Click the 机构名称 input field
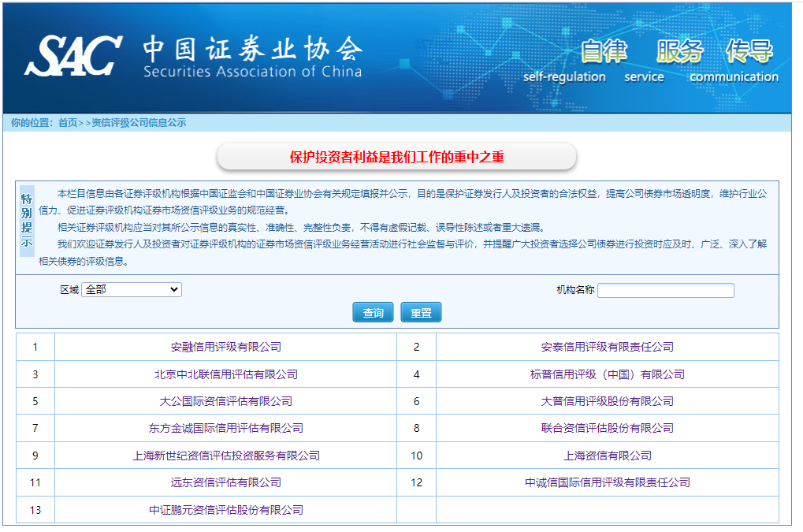Viewport: 803px width, 532px height. [x=666, y=290]
